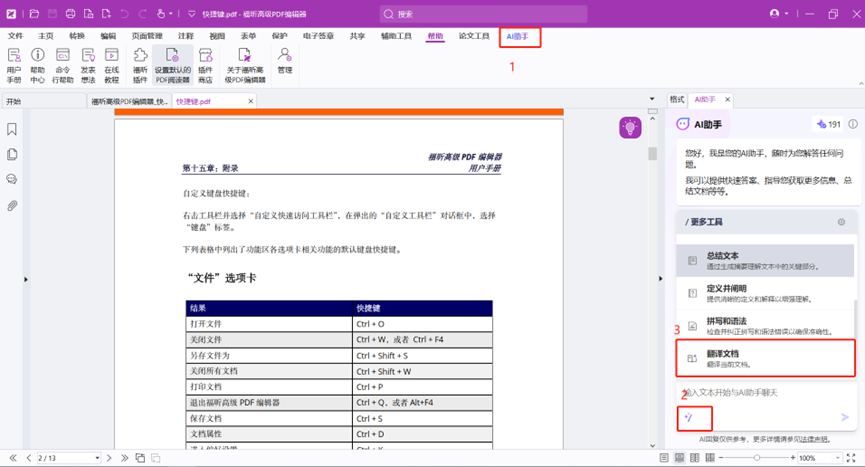Open the AI助手 ribbon tab
The image size is (865, 467).
pyautogui.click(x=517, y=36)
